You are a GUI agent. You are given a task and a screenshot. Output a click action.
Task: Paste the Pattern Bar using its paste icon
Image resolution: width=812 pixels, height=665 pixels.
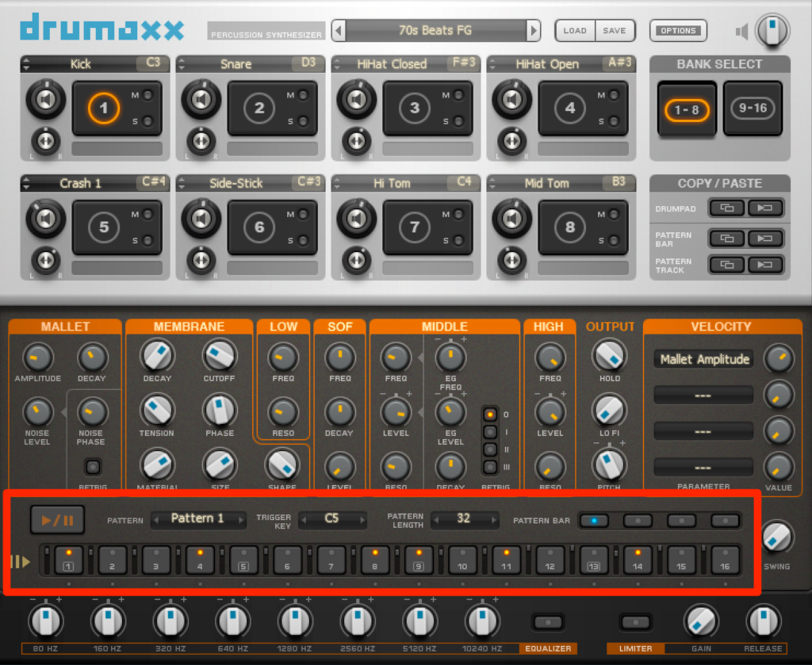[765, 239]
